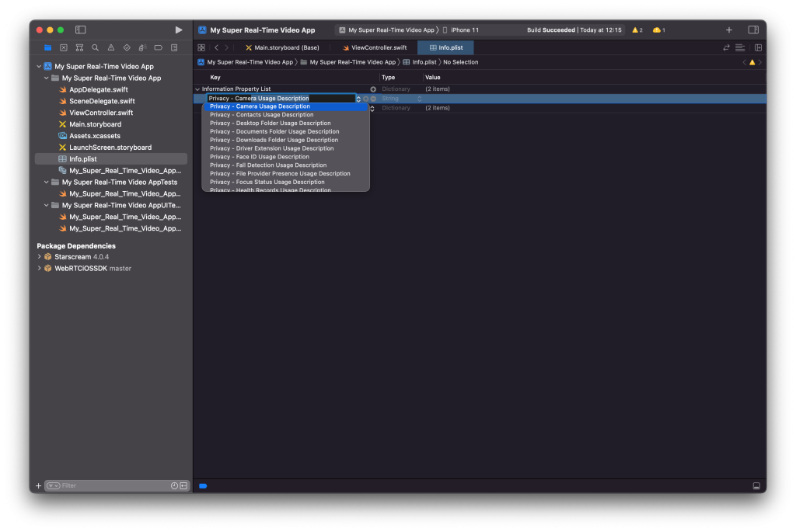This screenshot has width=796, height=532.
Task: Jump to the next issue arrow
Action: 760,62
